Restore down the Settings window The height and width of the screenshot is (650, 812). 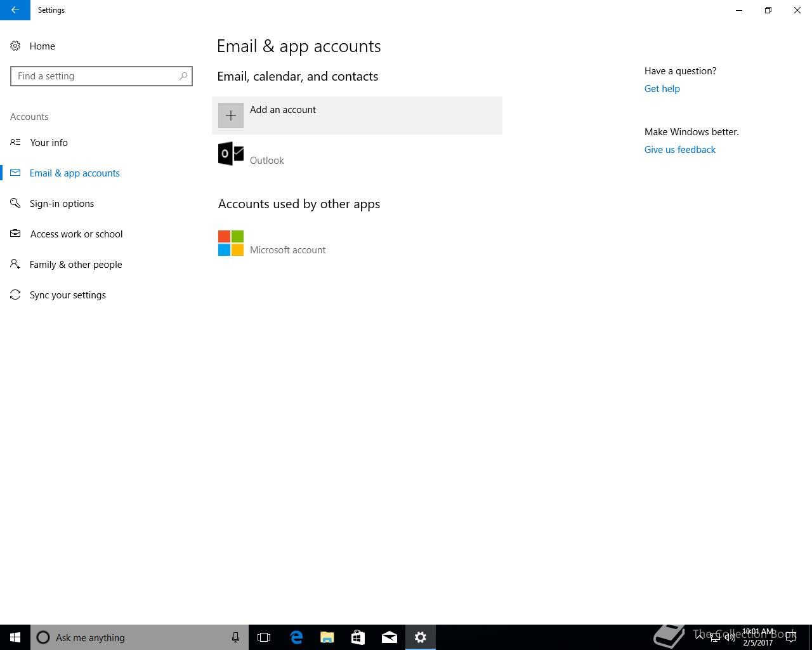[x=768, y=10]
